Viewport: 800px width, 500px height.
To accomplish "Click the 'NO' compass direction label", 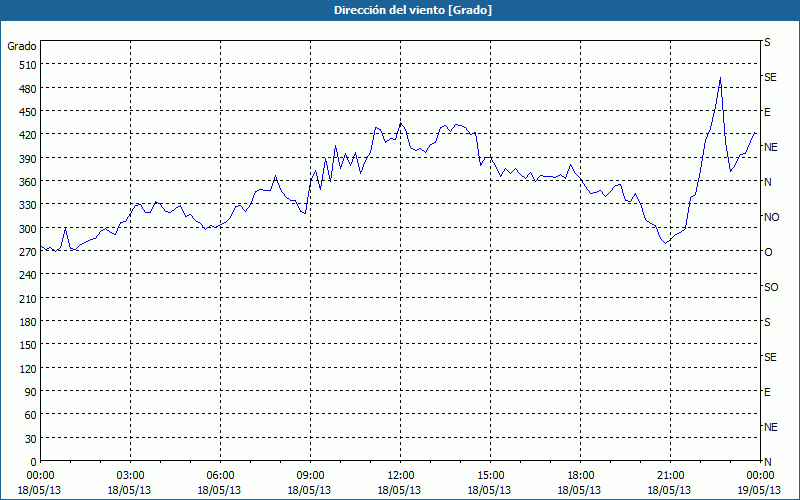I will pyautogui.click(x=771, y=217).
